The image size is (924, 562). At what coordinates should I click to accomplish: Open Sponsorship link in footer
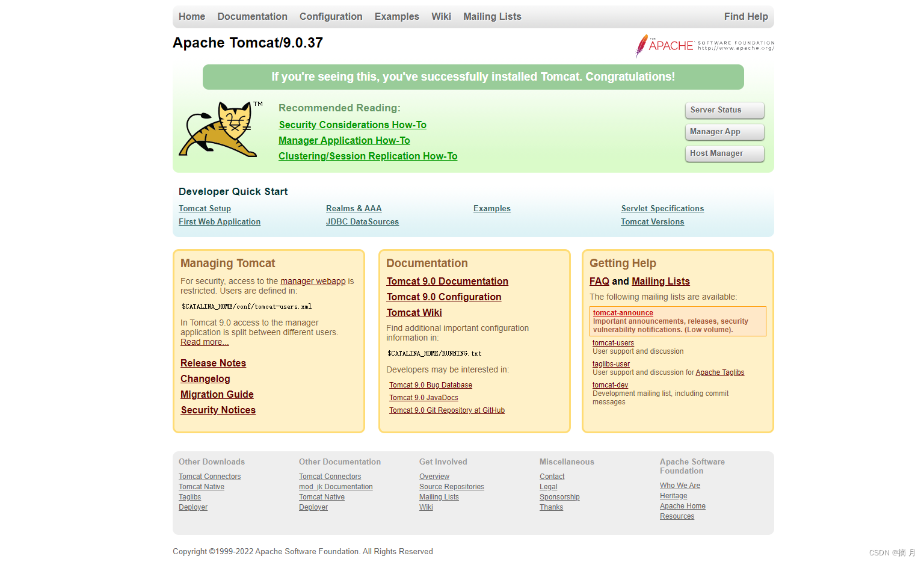point(559,497)
